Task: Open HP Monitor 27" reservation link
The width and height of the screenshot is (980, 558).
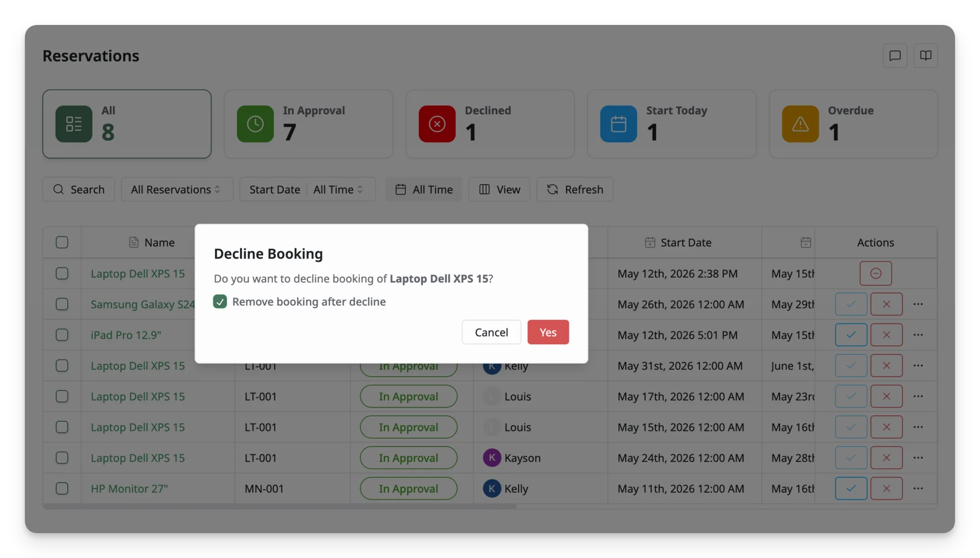Action: point(129,488)
